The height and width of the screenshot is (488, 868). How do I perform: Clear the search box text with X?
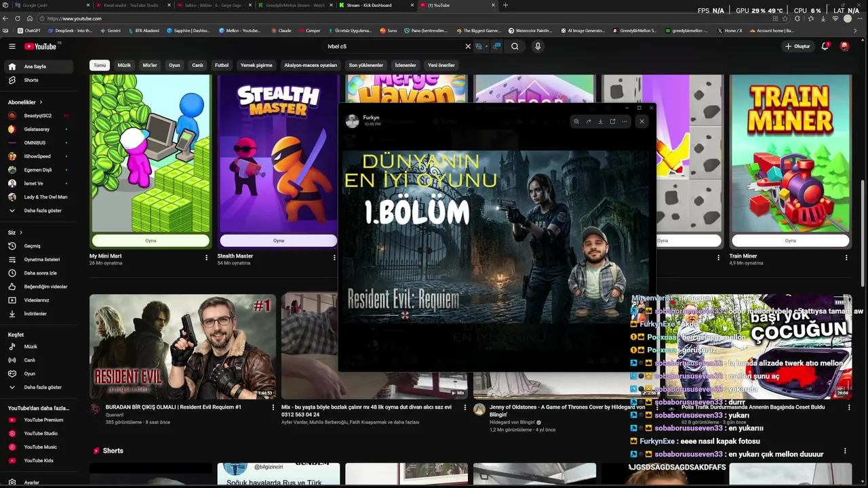pyautogui.click(x=467, y=46)
